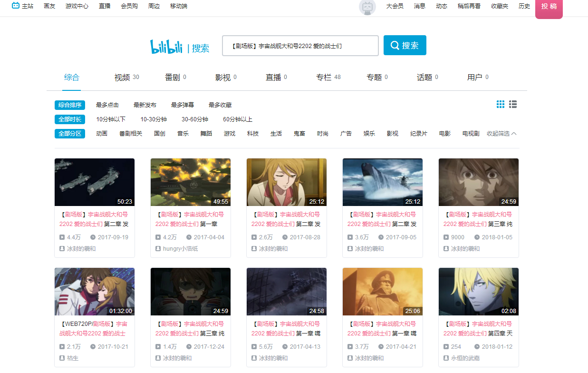Filter results to 纪录片 category
The width and height of the screenshot is (588, 373).
(x=419, y=134)
